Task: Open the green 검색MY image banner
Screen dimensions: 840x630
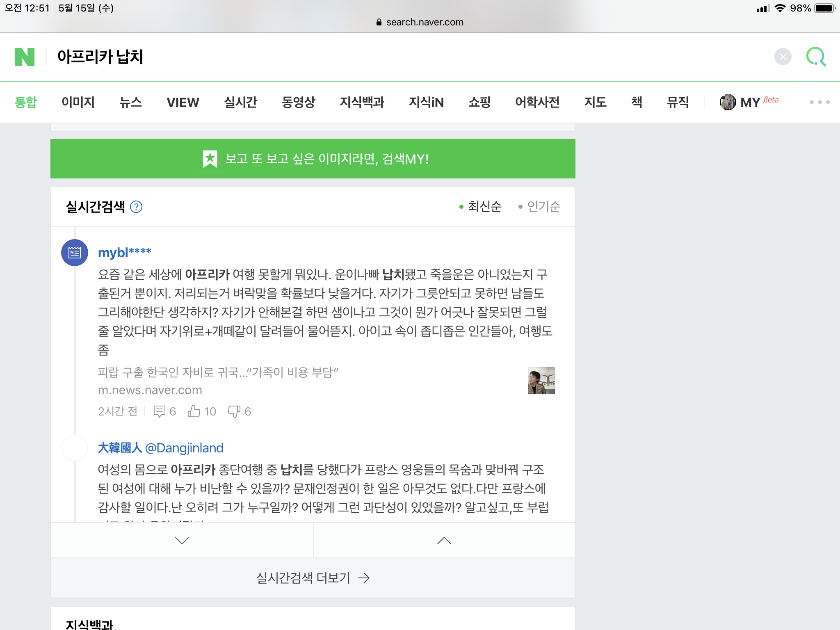Action: pos(313,159)
